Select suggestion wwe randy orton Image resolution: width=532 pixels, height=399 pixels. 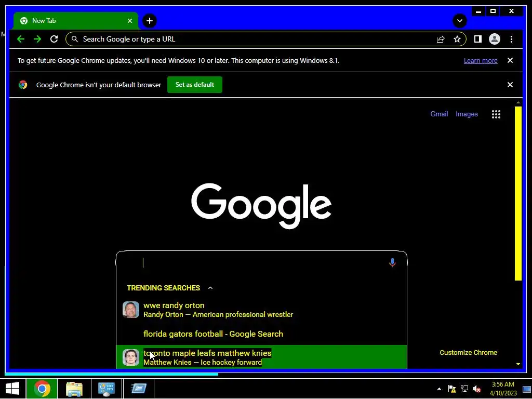[261, 310]
